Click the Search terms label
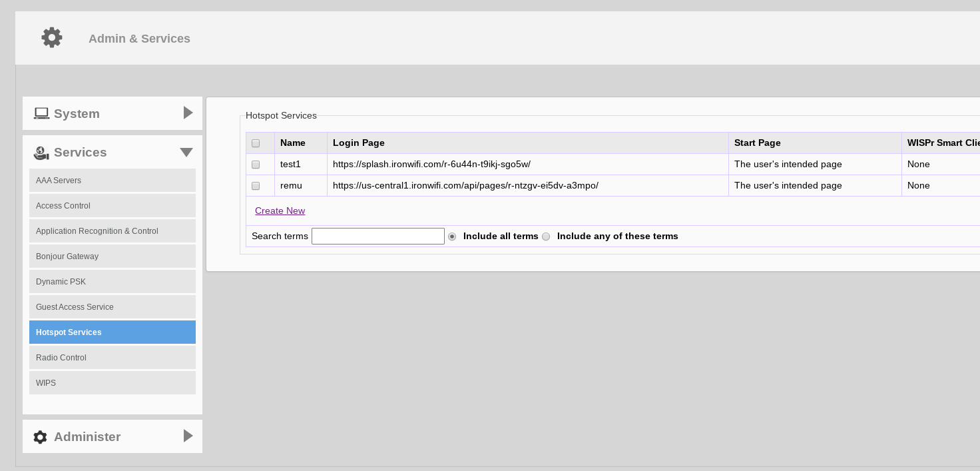Image resolution: width=980 pixels, height=471 pixels. point(280,236)
